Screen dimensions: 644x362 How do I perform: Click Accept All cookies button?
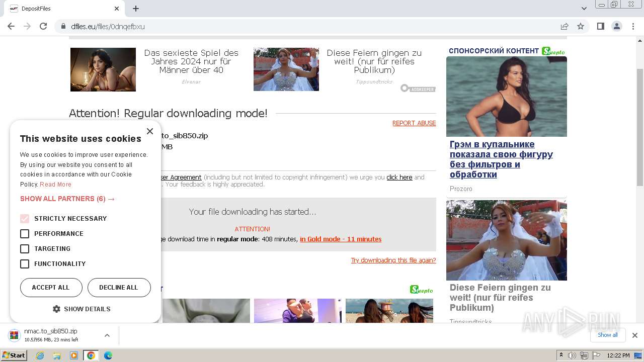click(x=51, y=288)
